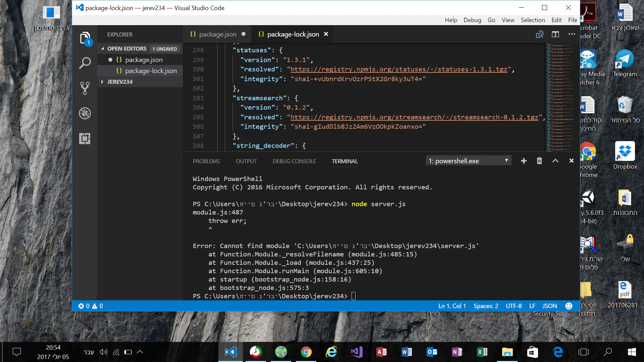Click the feedback smiley in the status bar

569,306
